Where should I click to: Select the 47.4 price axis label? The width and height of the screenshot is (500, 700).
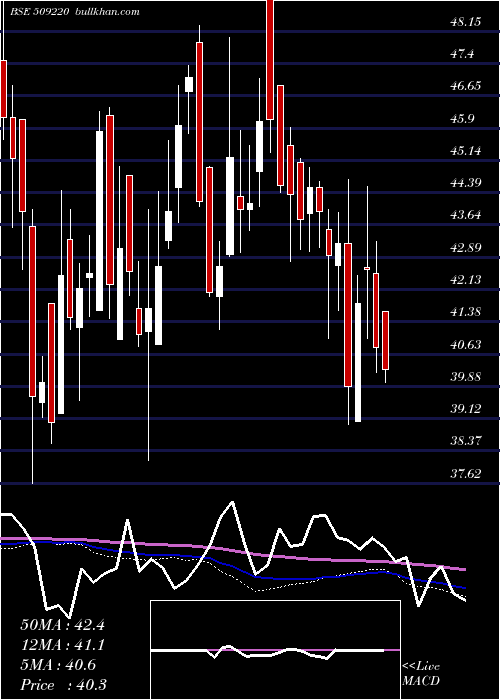pyautogui.click(x=464, y=54)
